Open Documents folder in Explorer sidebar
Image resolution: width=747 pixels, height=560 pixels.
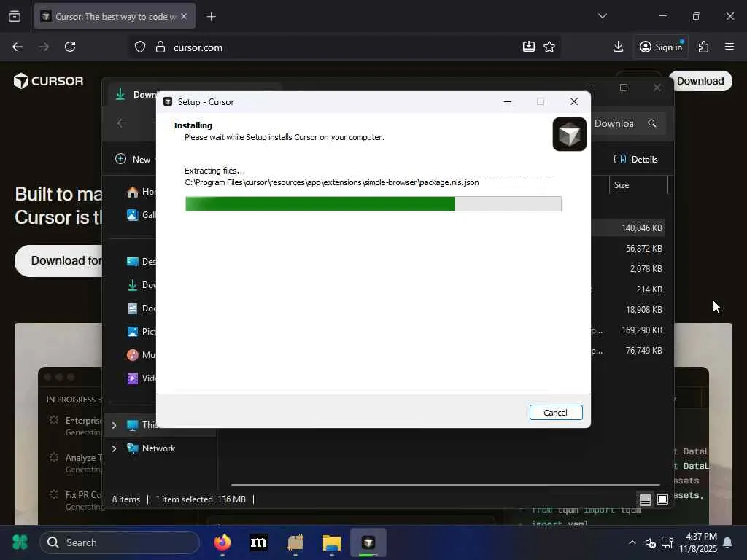pyautogui.click(x=141, y=308)
